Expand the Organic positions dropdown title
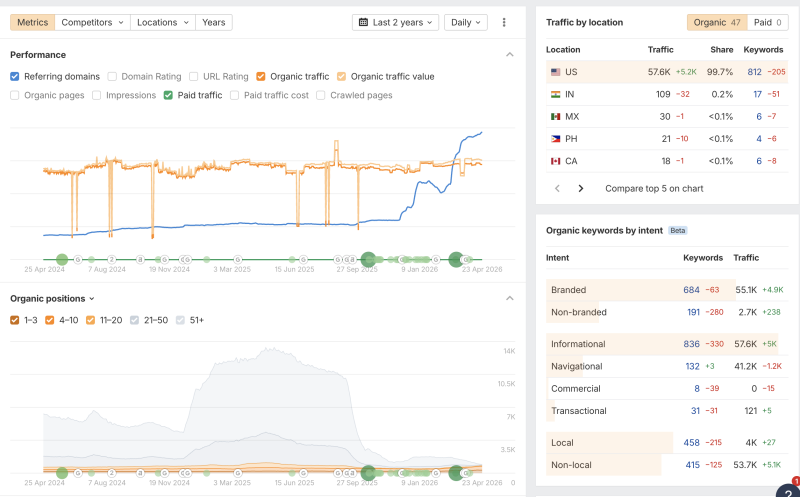The image size is (800, 497). (52, 298)
